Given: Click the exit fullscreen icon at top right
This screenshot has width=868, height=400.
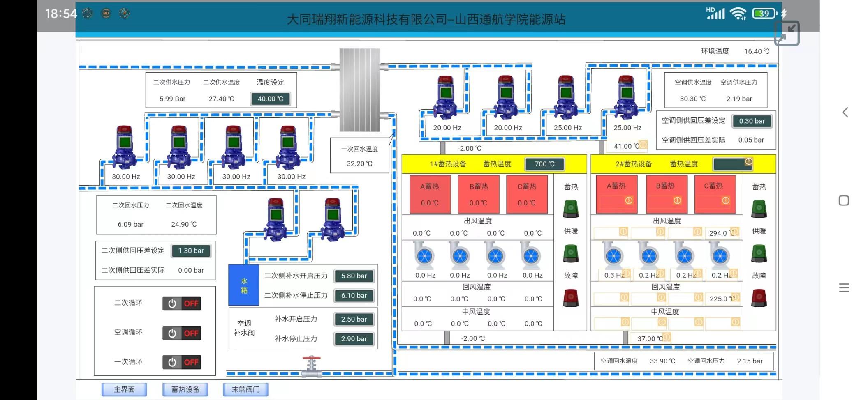Looking at the screenshot, I should click(786, 33).
